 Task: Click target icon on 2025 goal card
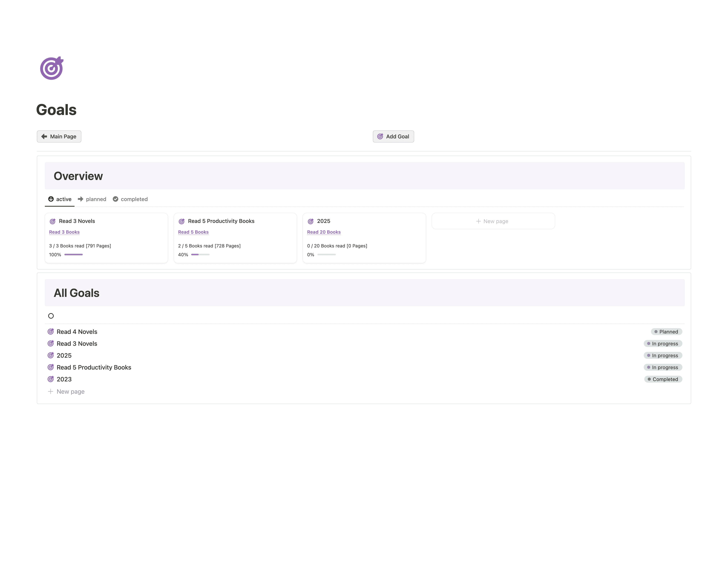click(311, 221)
